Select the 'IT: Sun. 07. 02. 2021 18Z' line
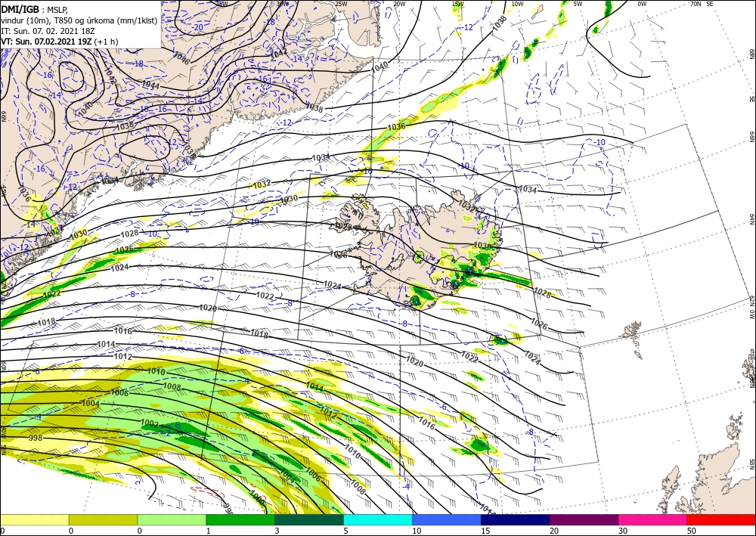This screenshot has width=756, height=536. 46,31
